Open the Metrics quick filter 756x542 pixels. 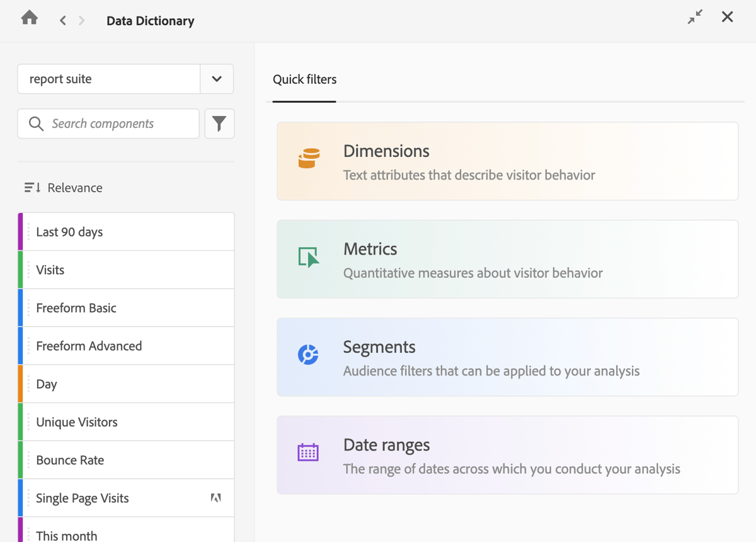click(x=507, y=259)
